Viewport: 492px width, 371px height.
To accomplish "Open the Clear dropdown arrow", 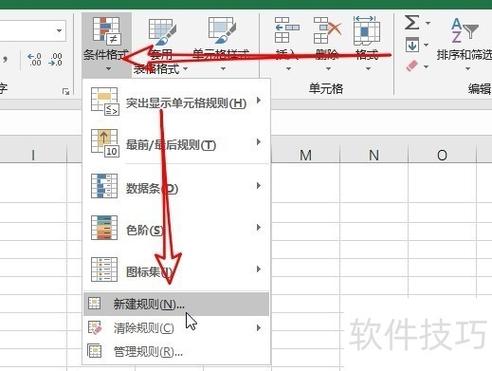I will 426,67.
